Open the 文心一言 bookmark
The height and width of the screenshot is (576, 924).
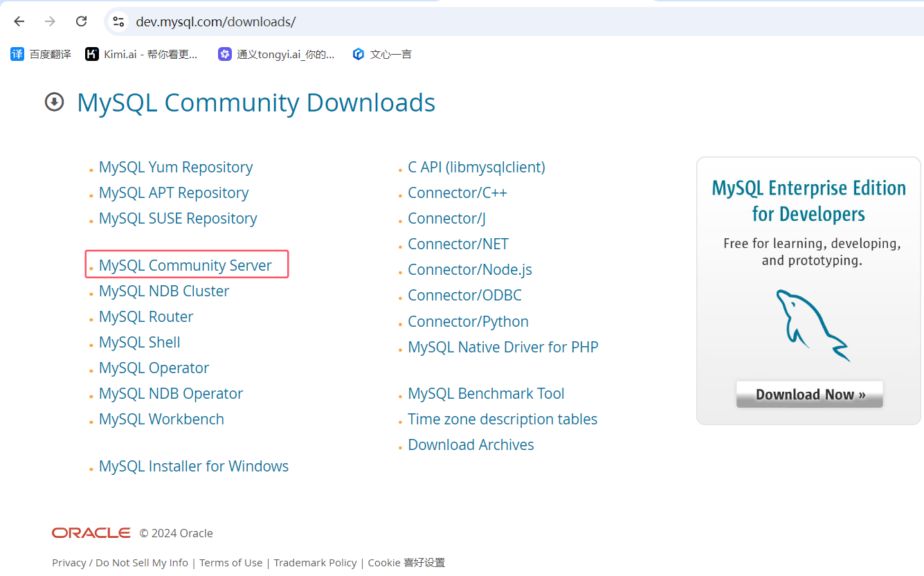[x=382, y=54]
